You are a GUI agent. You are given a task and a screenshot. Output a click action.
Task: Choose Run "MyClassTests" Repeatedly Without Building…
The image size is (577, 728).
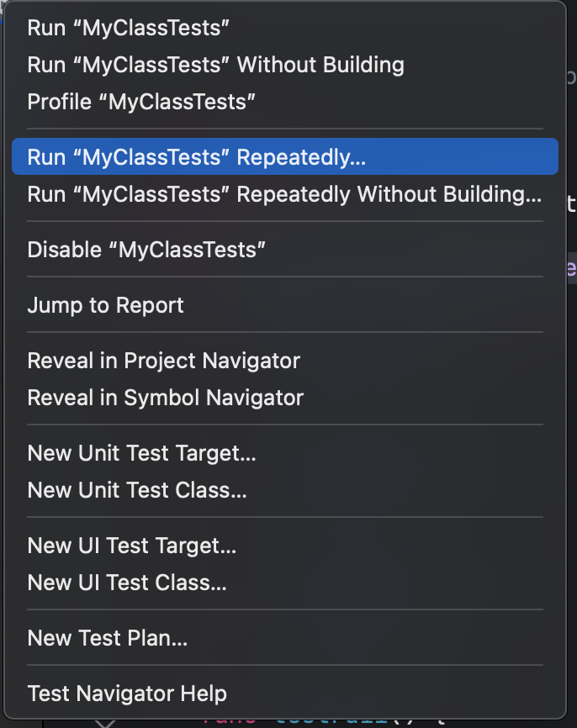284,194
